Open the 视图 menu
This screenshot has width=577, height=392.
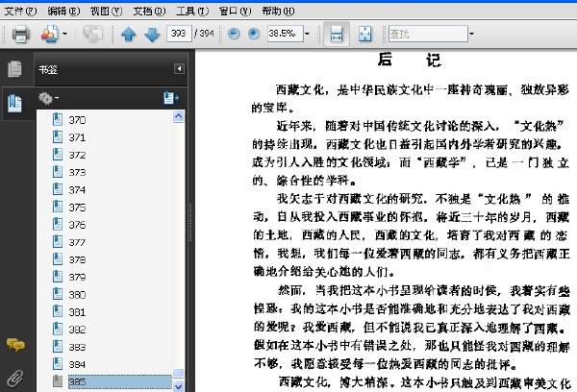(x=106, y=12)
